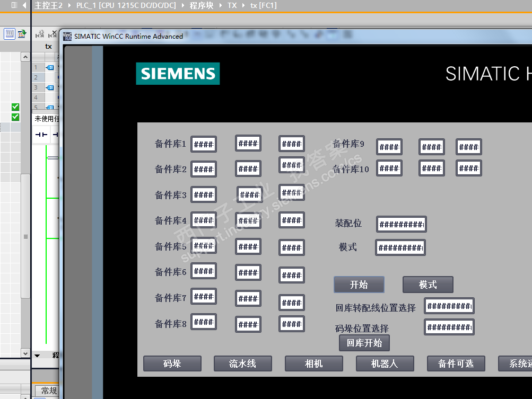Open breadcrumb arrow after TX
This screenshot has width=532, height=399.
click(x=243, y=5)
